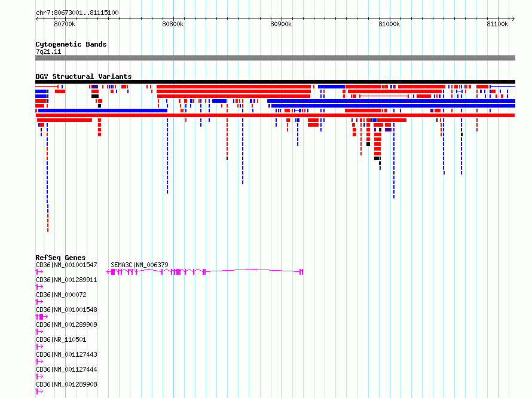This screenshot has height=398, width=532.
Task: Click the CD36|NM_000072 gene label
Action: coord(61,295)
